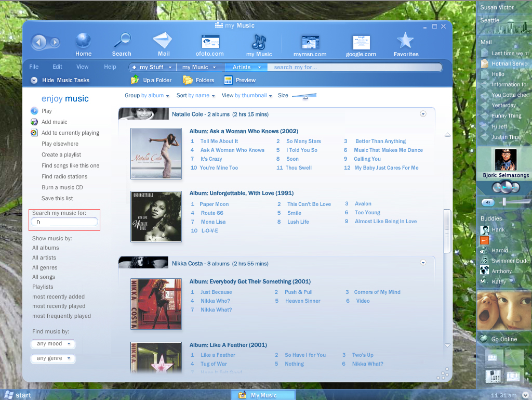Play the track Route 66
Image resolution: width=532 pixels, height=400 pixels.
(x=212, y=213)
